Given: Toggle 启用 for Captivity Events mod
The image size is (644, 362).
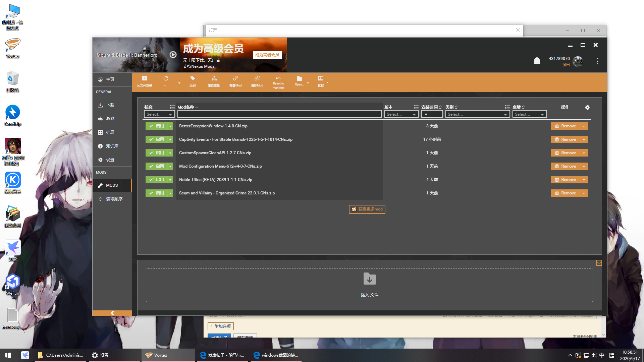Looking at the screenshot, I should [157, 139].
